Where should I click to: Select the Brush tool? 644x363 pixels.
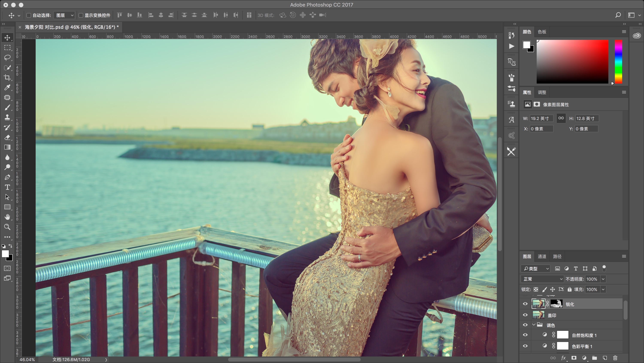pos(7,108)
